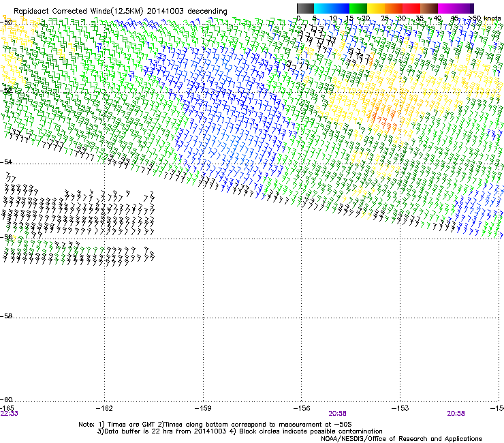Click the 'NOAA/NESDIS/Office of Research and Applications' credit
The image size is (504, 443).
(x=401, y=438)
